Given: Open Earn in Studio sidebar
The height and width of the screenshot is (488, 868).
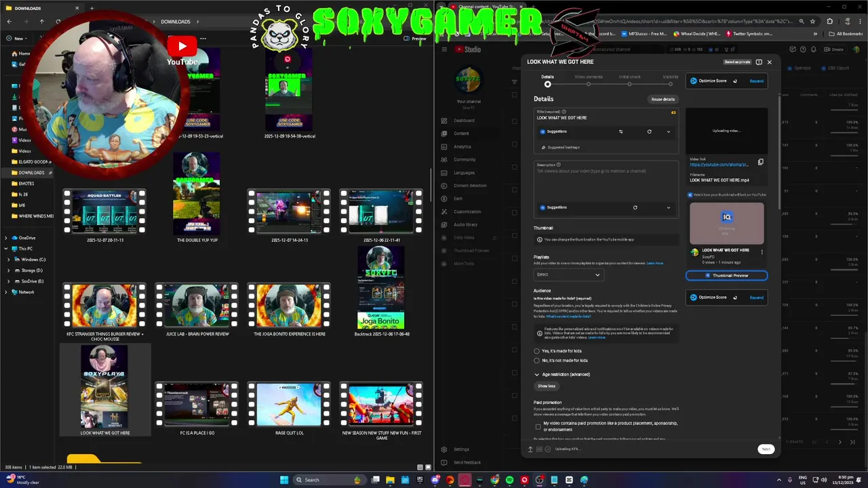Looking at the screenshot, I should (458, 199).
